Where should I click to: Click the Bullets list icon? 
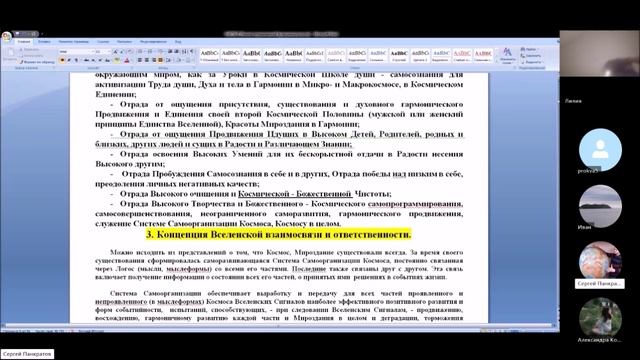(140, 52)
